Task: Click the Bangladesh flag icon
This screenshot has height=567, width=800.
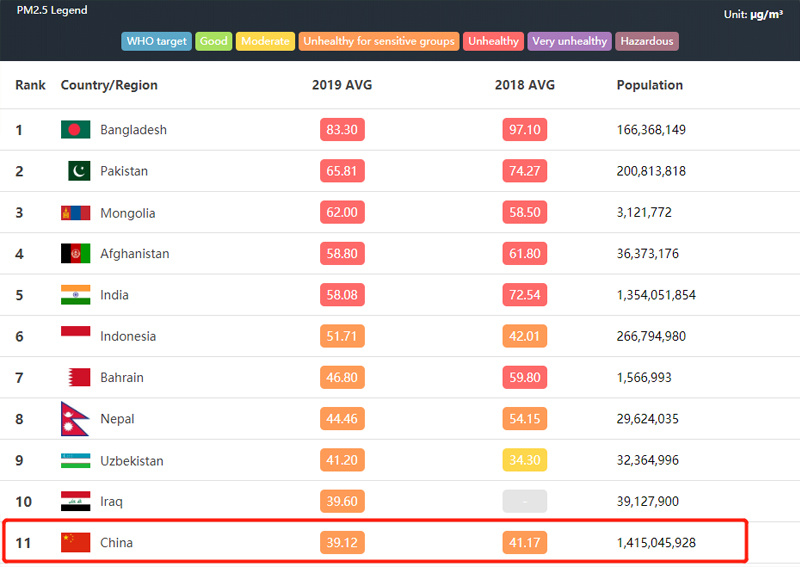Action: pos(76,130)
